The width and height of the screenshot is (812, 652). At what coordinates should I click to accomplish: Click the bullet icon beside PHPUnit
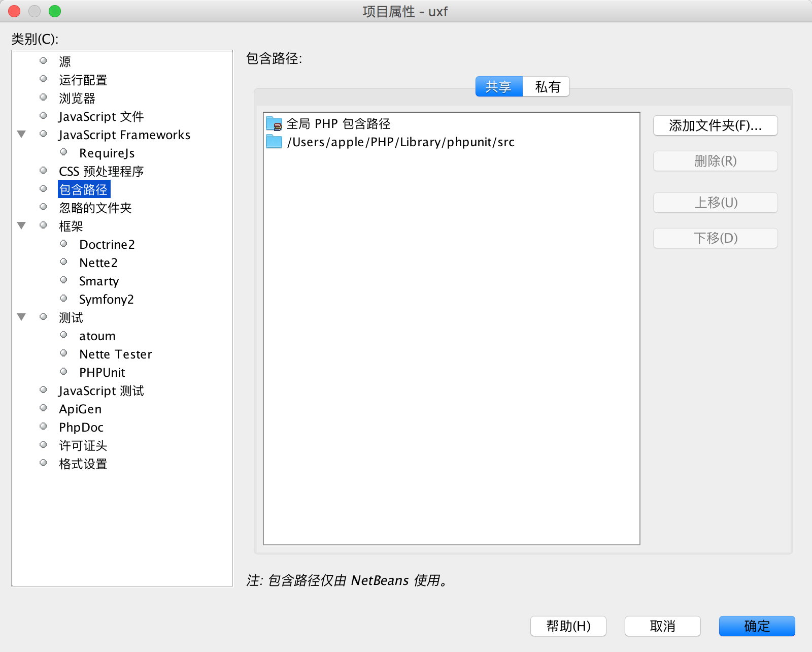click(63, 371)
